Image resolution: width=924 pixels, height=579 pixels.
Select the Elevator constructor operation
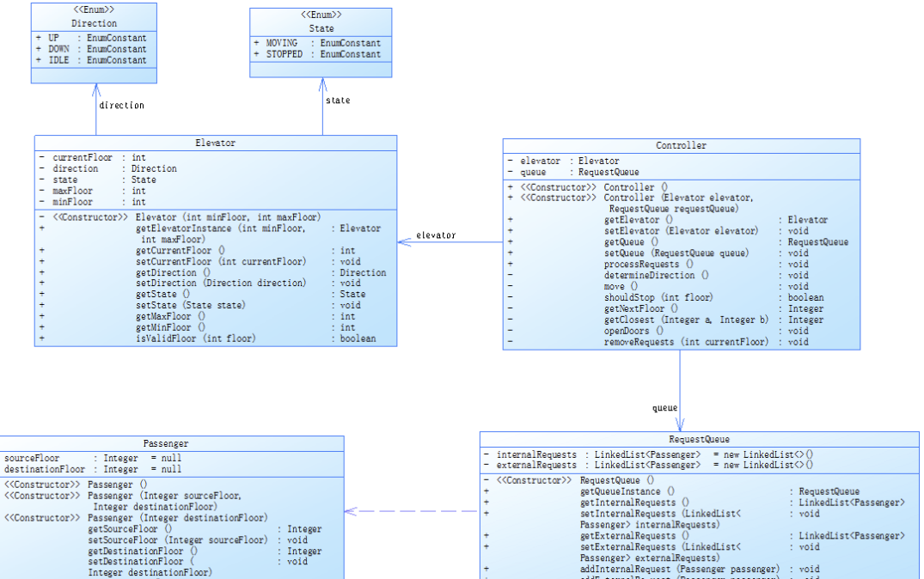click(181, 217)
